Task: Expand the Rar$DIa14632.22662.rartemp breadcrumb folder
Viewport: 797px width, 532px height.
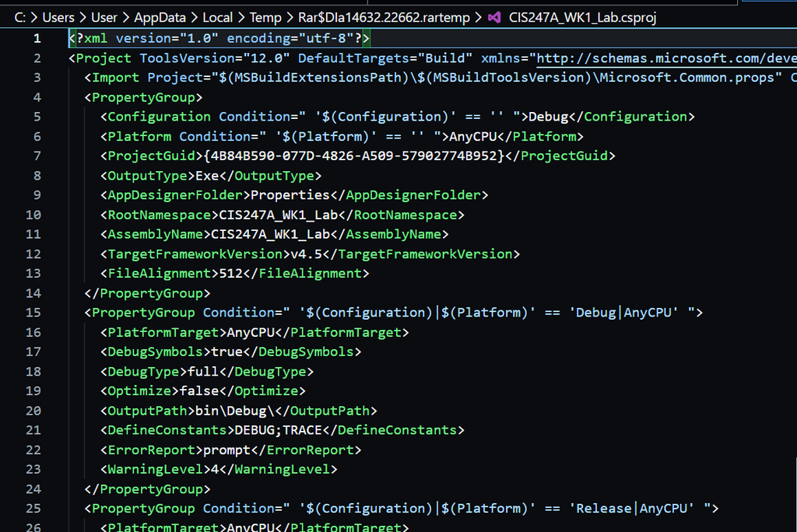Action: pyautogui.click(x=388, y=17)
